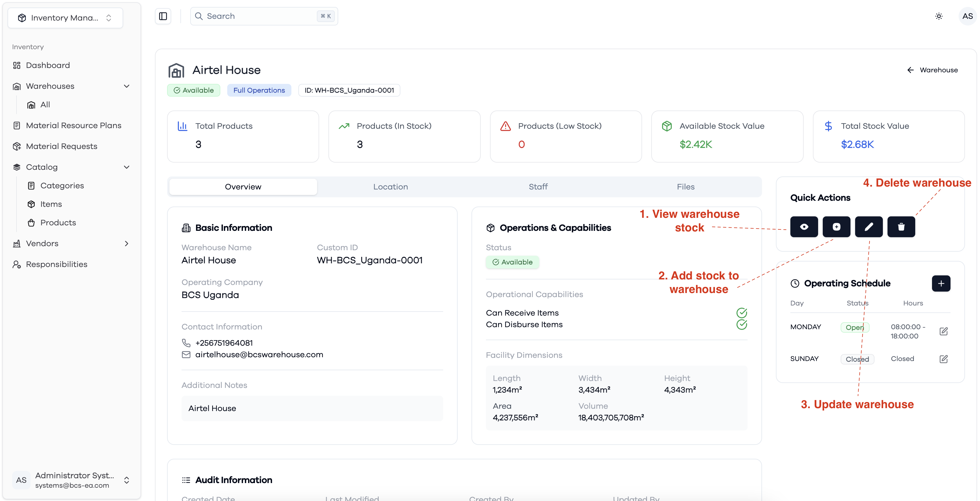Click the ID WH-BCS_Uganda-0001 badge
This screenshot has width=980, height=501.
coord(349,90)
